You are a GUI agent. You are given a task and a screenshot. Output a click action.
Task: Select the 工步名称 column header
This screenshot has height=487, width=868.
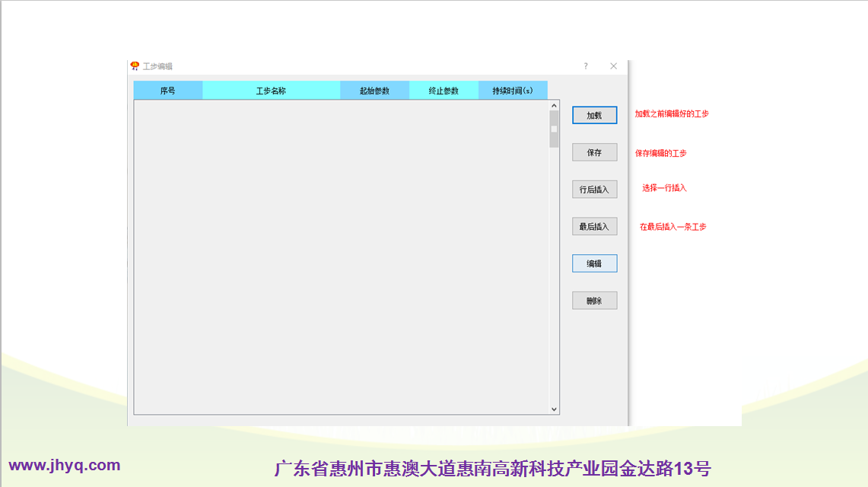(271, 91)
